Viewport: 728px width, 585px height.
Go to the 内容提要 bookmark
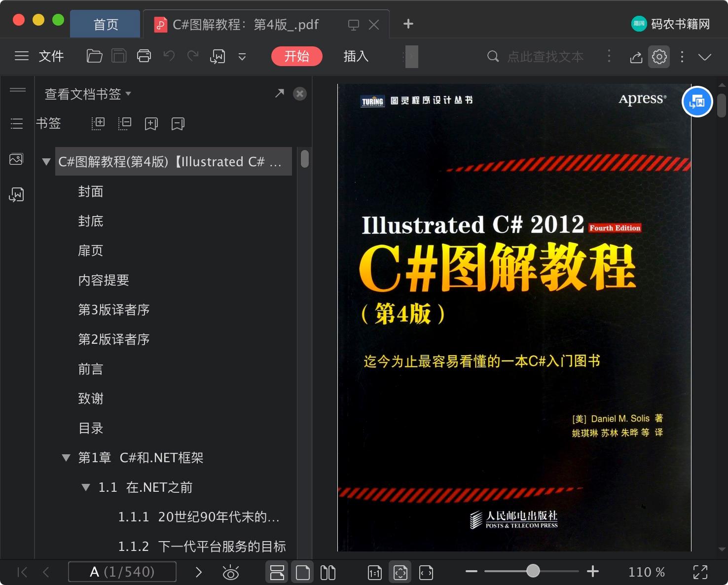(x=104, y=280)
